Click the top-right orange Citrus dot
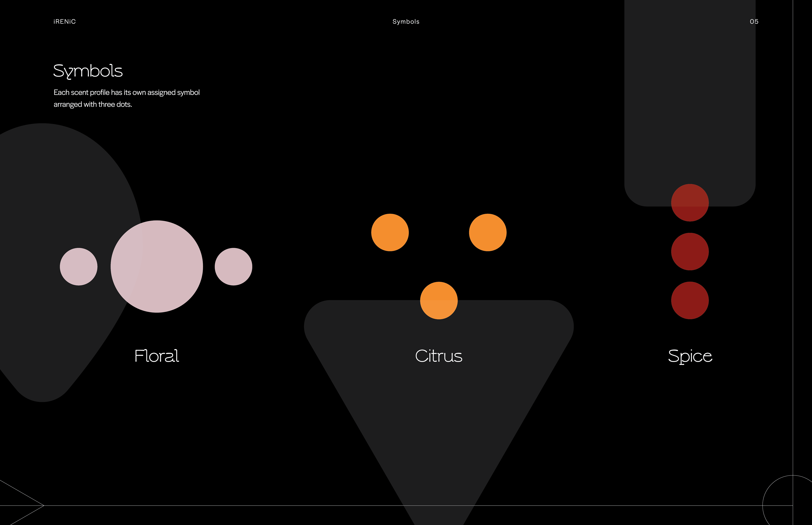 pyautogui.click(x=488, y=232)
